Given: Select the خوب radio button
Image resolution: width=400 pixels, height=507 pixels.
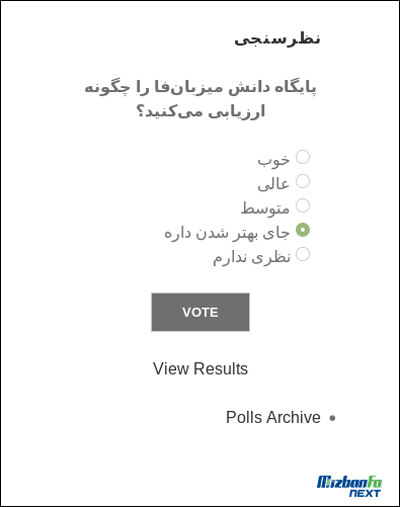Looking at the screenshot, I should (303, 157).
